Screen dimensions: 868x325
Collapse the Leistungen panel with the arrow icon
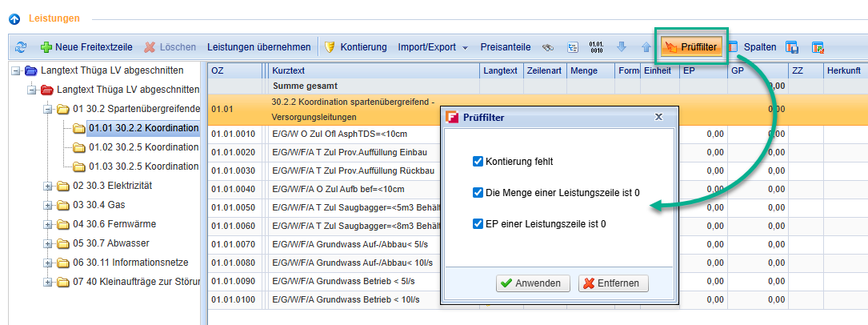[x=14, y=18]
